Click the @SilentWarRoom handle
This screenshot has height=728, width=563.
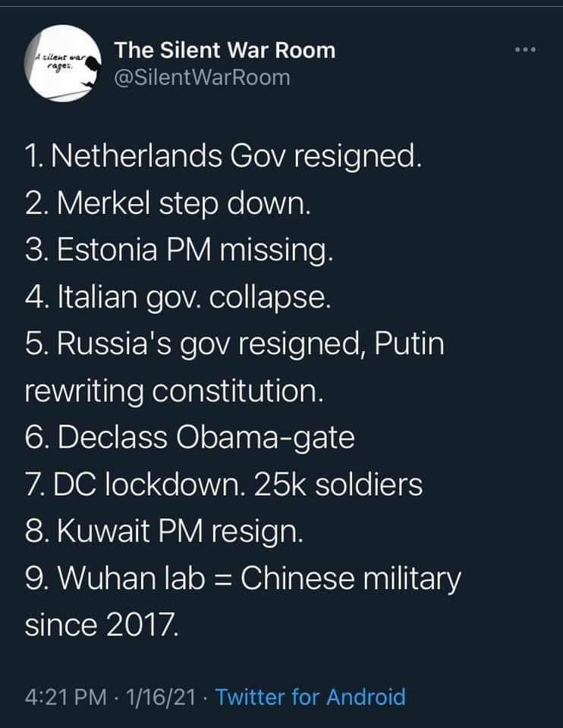202,77
